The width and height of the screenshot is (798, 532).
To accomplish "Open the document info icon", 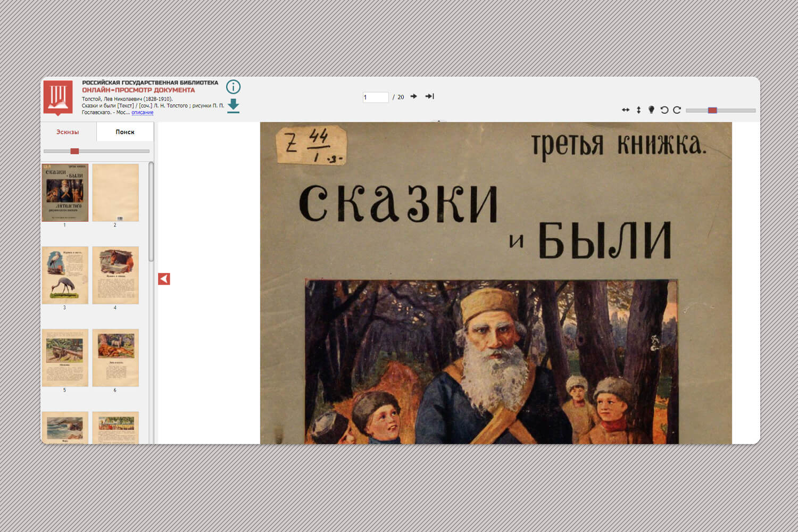I will (x=233, y=87).
